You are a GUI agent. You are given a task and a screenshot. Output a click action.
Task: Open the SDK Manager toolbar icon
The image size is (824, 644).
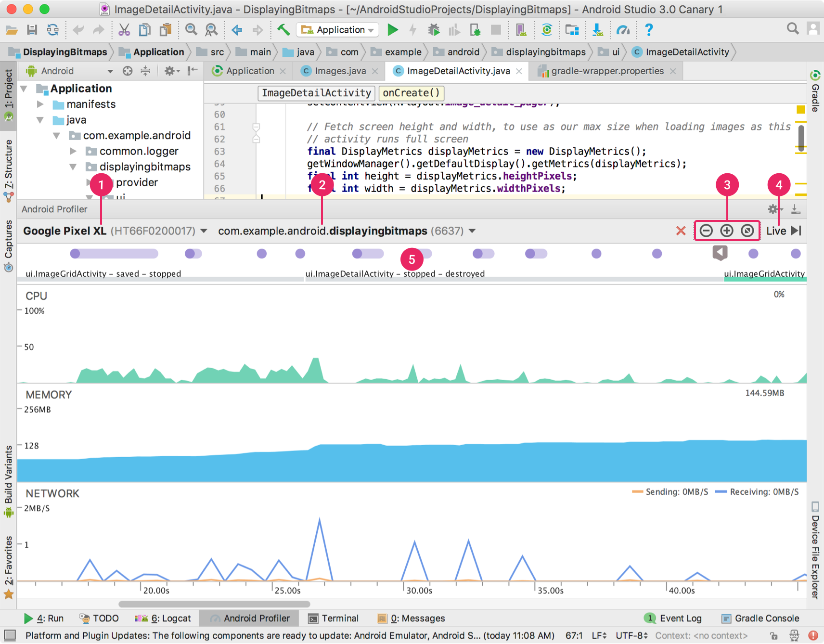tap(572, 30)
